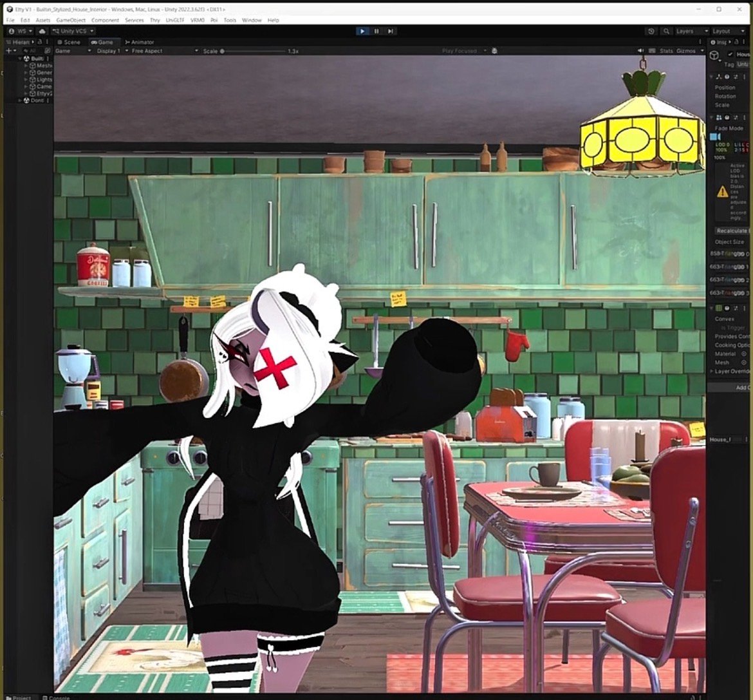Viewport: 753px width, 700px height.
Task: Open the GameObject menu
Action: (70, 20)
